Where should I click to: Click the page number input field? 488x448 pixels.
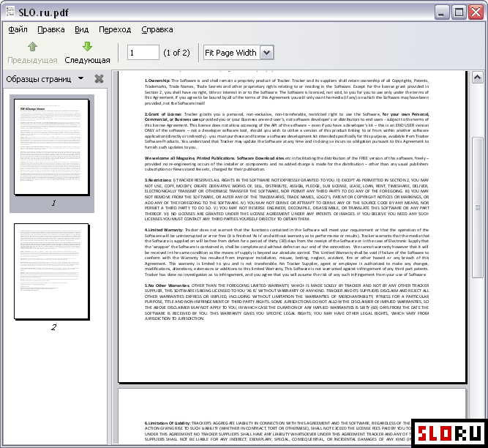click(x=143, y=52)
